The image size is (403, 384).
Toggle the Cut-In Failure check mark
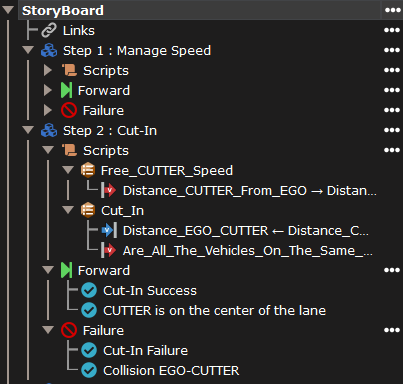click(89, 350)
